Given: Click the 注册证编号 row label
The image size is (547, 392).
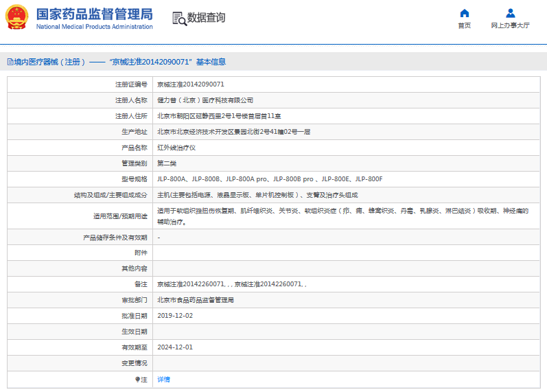Looking at the screenshot, I should [131, 84].
